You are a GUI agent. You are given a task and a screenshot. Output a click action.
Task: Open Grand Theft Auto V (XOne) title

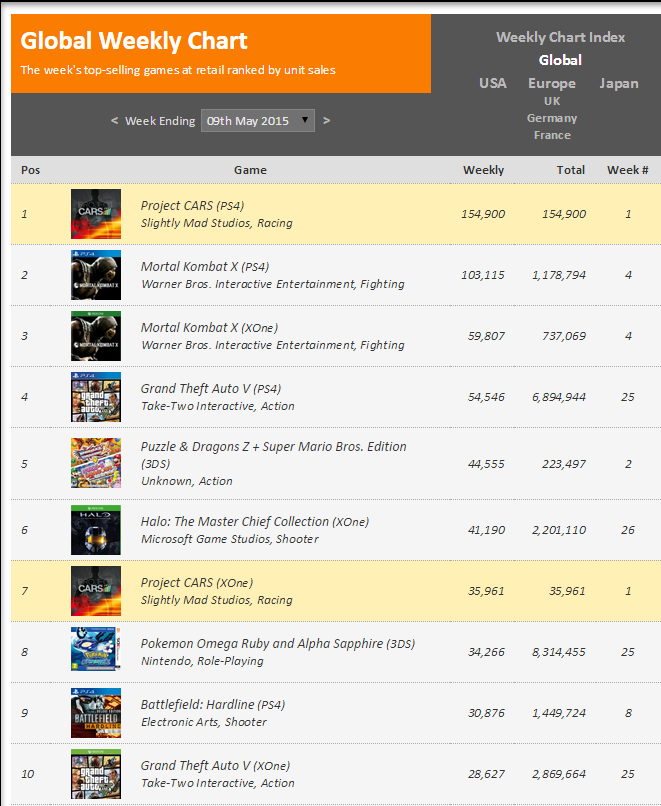tap(215, 766)
